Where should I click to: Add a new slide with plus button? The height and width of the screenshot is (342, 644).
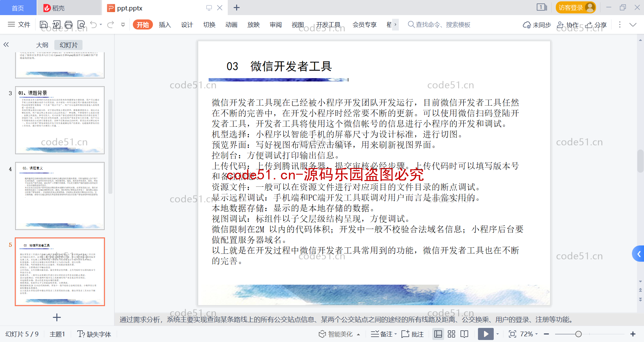pos(57,317)
